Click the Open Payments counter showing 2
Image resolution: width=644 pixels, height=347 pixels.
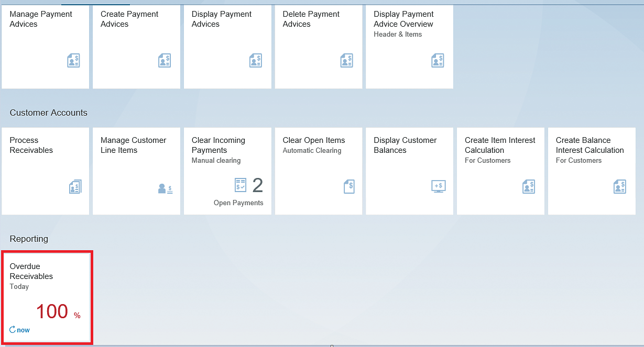pyautogui.click(x=257, y=185)
